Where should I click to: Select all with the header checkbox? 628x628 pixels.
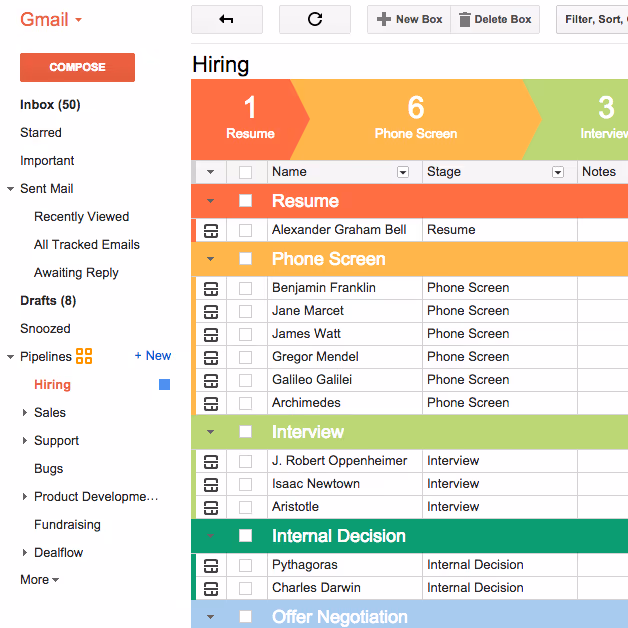[x=246, y=172]
